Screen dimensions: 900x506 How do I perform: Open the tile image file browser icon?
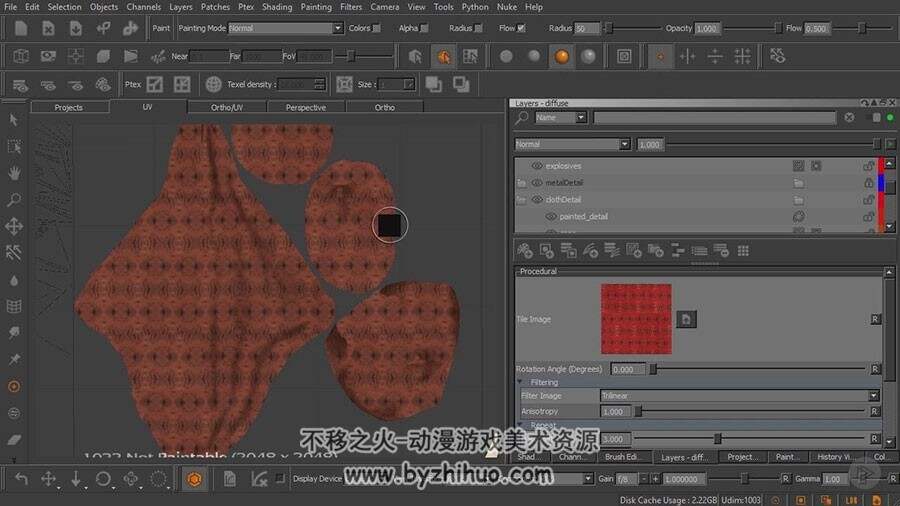tap(686, 319)
